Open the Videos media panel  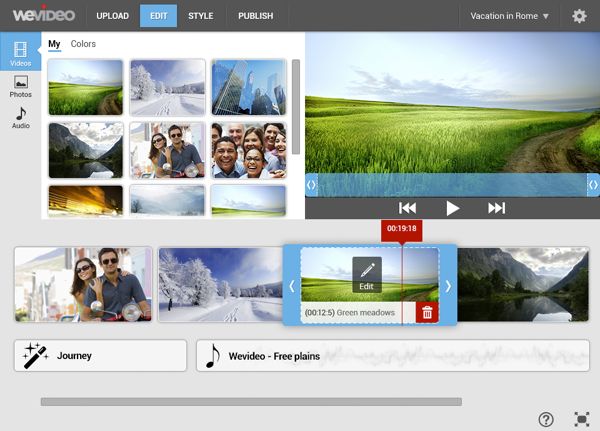pyautogui.click(x=20, y=51)
